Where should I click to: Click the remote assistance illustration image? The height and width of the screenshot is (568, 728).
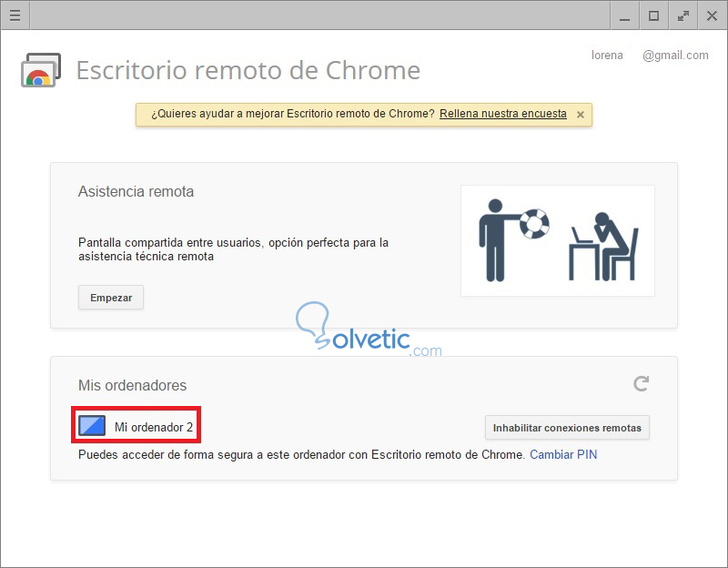tap(558, 240)
